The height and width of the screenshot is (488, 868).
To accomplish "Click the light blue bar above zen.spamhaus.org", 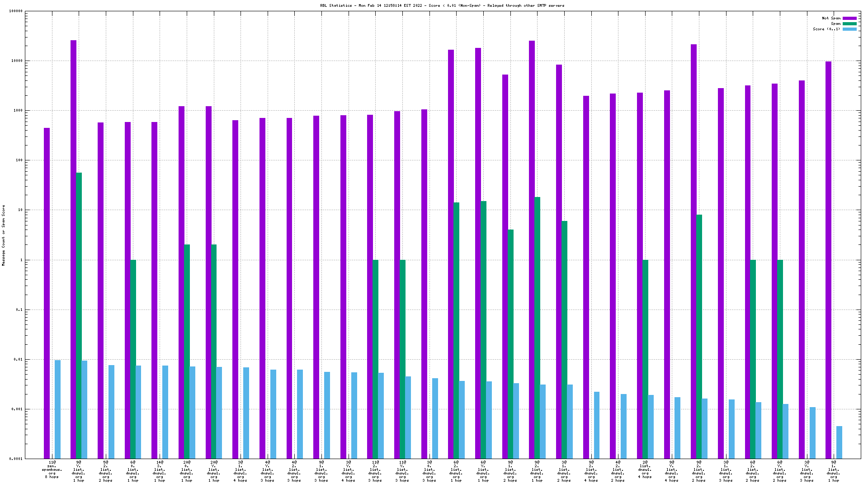I will click(x=57, y=409).
